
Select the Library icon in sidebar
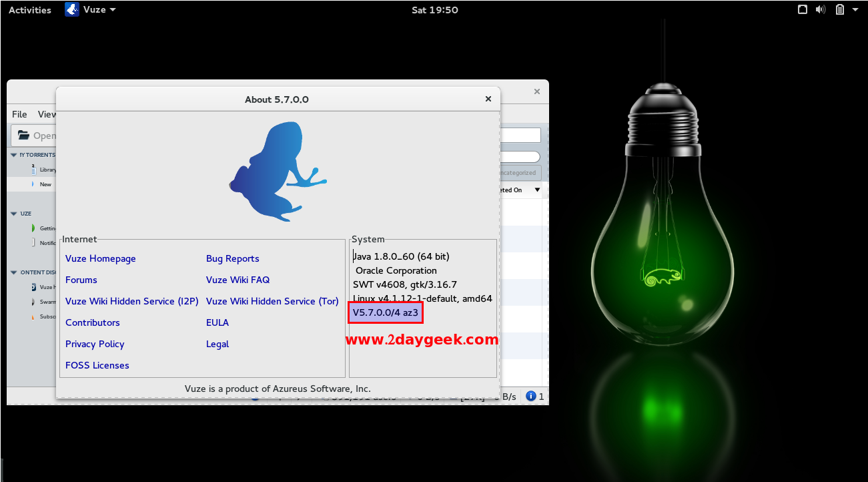tap(33, 170)
